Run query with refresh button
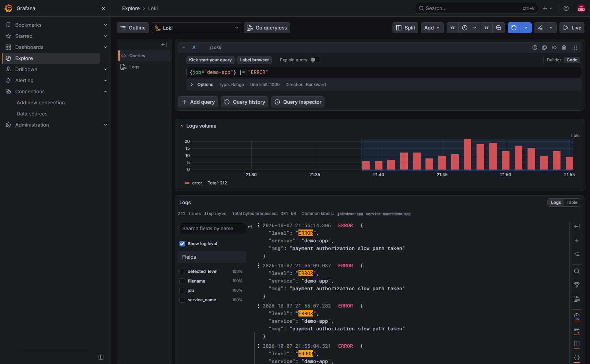The width and height of the screenshot is (590, 364). pos(514,28)
